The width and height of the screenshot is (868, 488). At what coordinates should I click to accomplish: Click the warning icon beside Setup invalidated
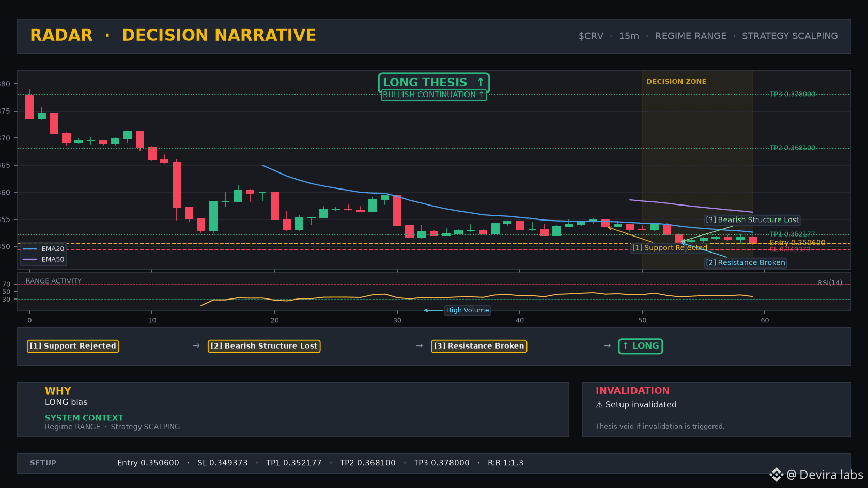599,405
